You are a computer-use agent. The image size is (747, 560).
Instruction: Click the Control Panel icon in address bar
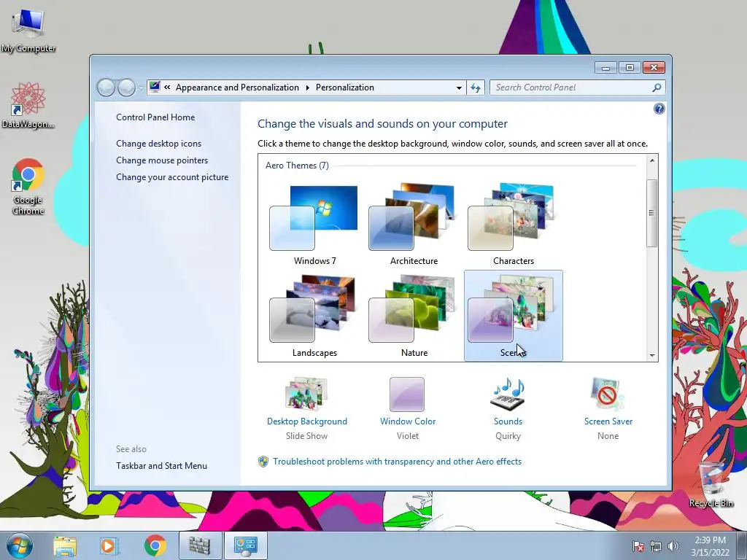coord(155,87)
